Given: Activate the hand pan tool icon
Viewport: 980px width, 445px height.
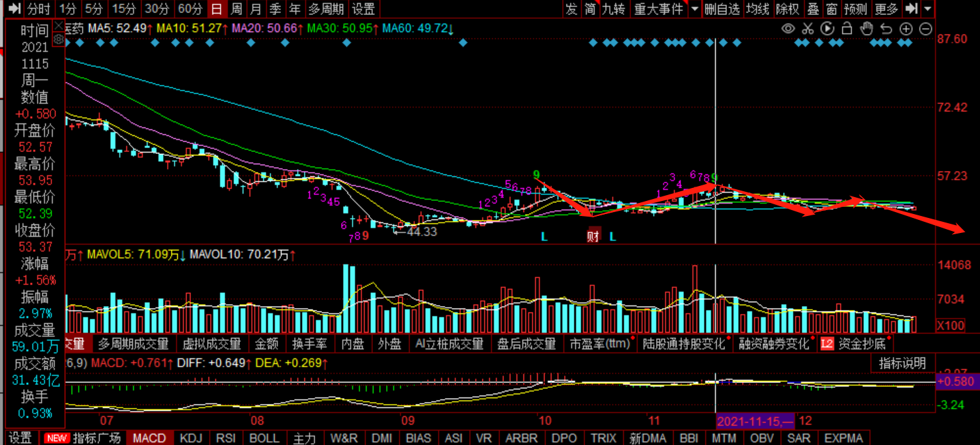Looking at the screenshot, I should 867,29.
